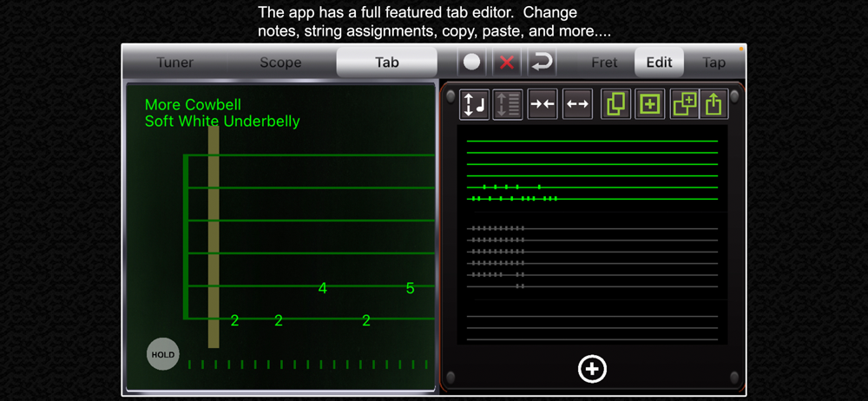The width and height of the screenshot is (868, 401).
Task: Click the record circle button
Action: tap(472, 62)
